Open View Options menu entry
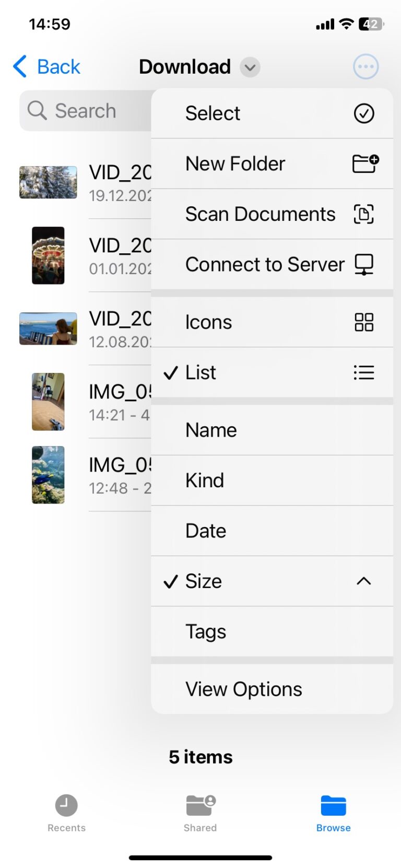Image resolution: width=401 pixels, height=868 pixels. pos(243,689)
